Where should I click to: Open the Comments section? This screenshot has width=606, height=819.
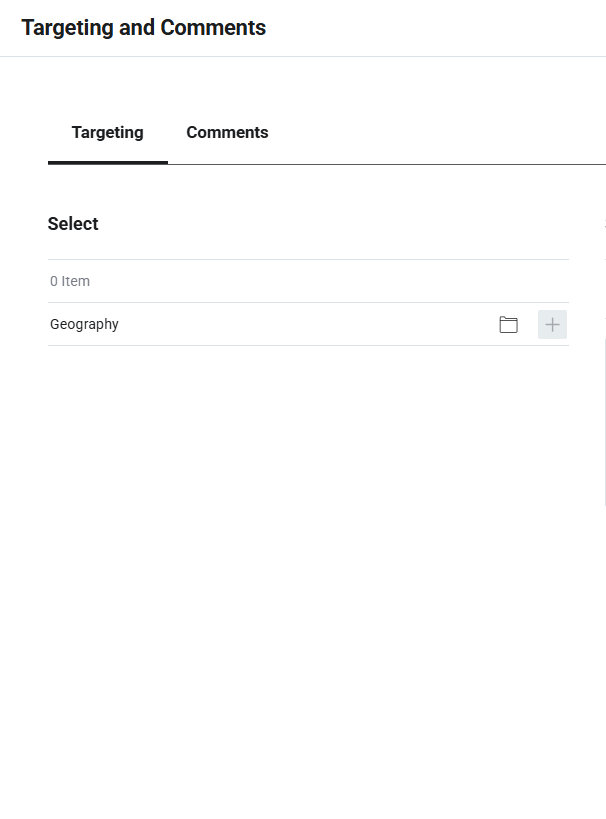[227, 133]
